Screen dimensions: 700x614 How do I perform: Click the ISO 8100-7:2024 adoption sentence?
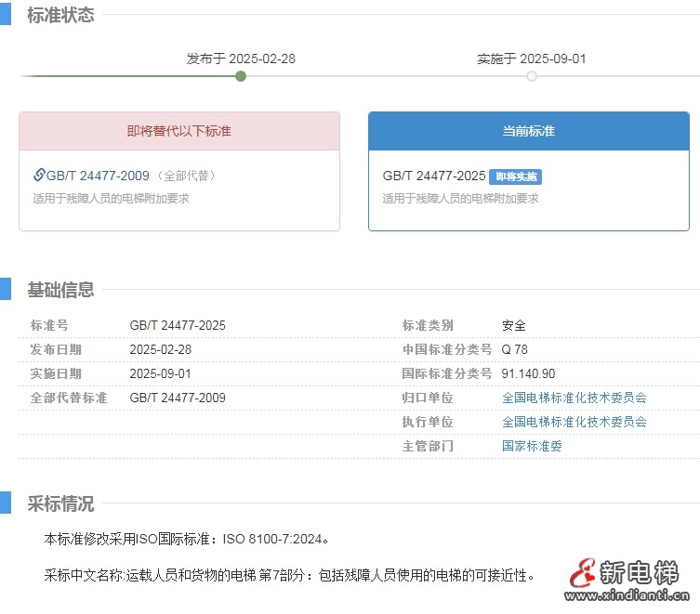pos(187,539)
